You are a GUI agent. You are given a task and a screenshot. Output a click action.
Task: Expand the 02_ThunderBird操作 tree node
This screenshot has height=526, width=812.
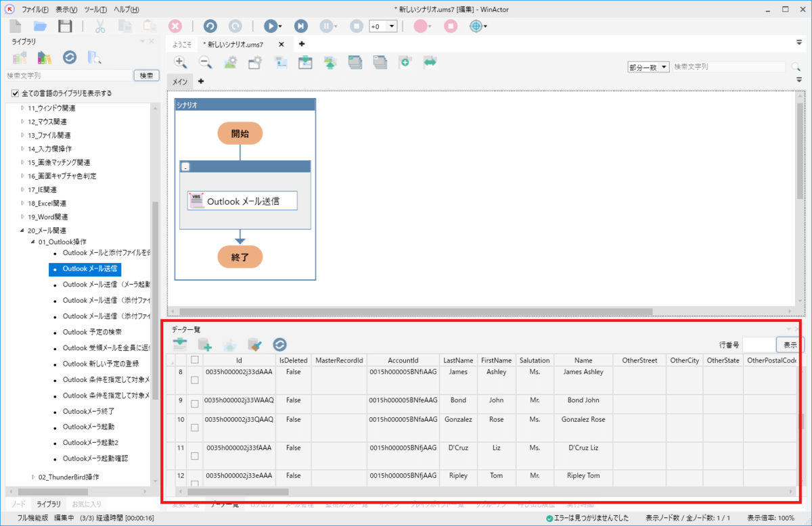[33, 477]
